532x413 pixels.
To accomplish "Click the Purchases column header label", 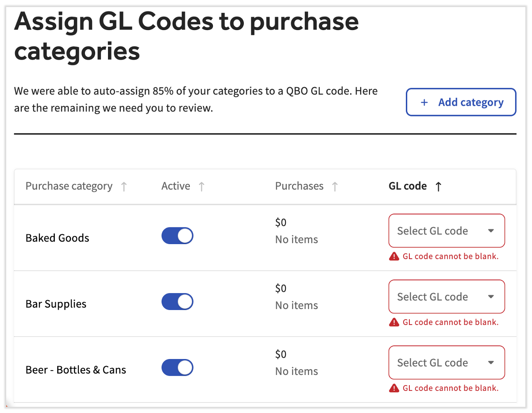I will coord(299,186).
